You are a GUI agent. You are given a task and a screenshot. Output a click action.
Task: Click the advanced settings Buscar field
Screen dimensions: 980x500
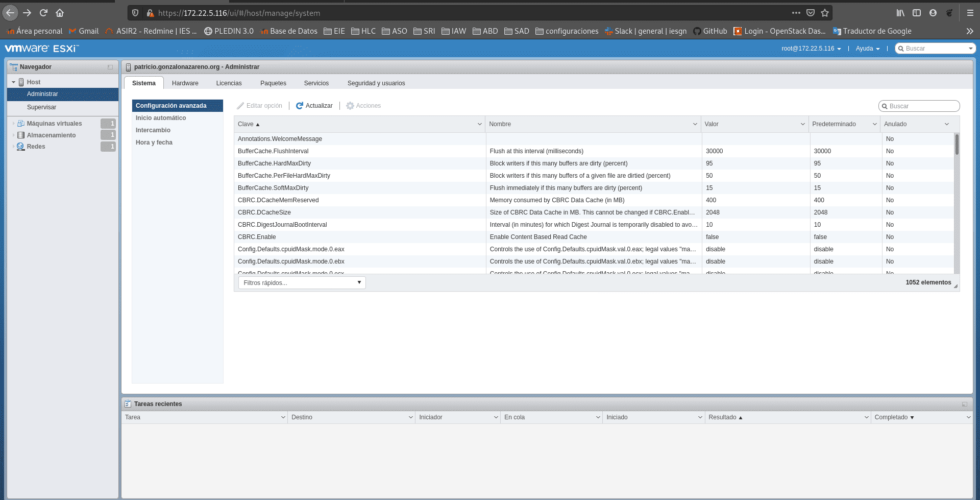(x=919, y=106)
